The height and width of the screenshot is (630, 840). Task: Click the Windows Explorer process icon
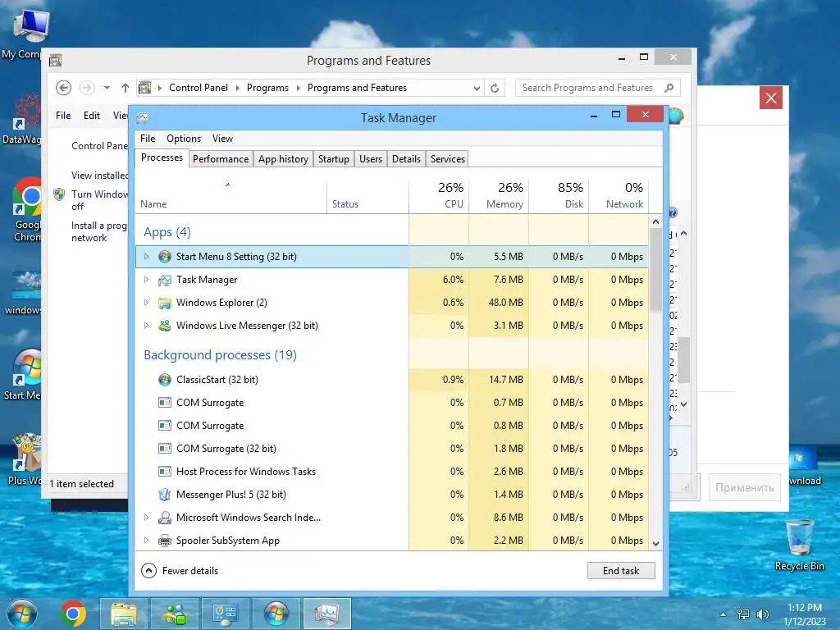pyautogui.click(x=164, y=303)
